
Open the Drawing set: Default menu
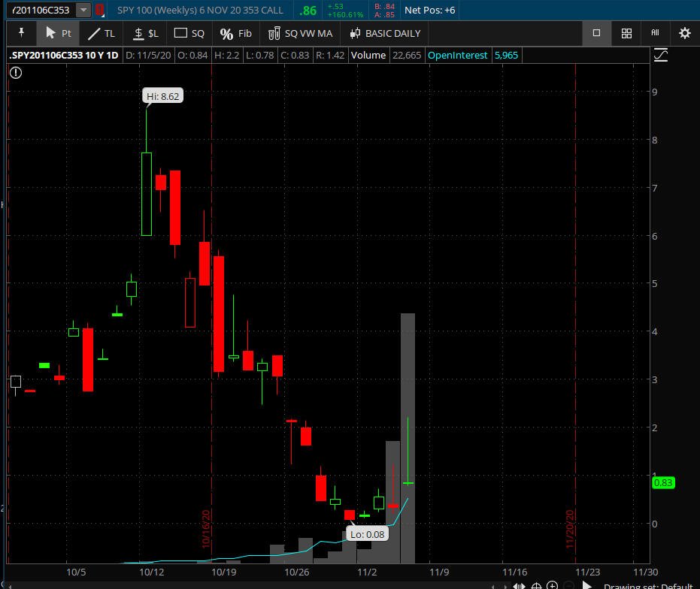[647, 586]
